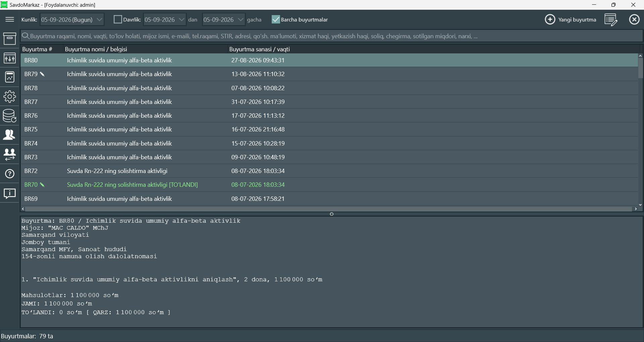Toggle the Davrlik period checkbox
This screenshot has width=644, height=342.
pos(118,19)
